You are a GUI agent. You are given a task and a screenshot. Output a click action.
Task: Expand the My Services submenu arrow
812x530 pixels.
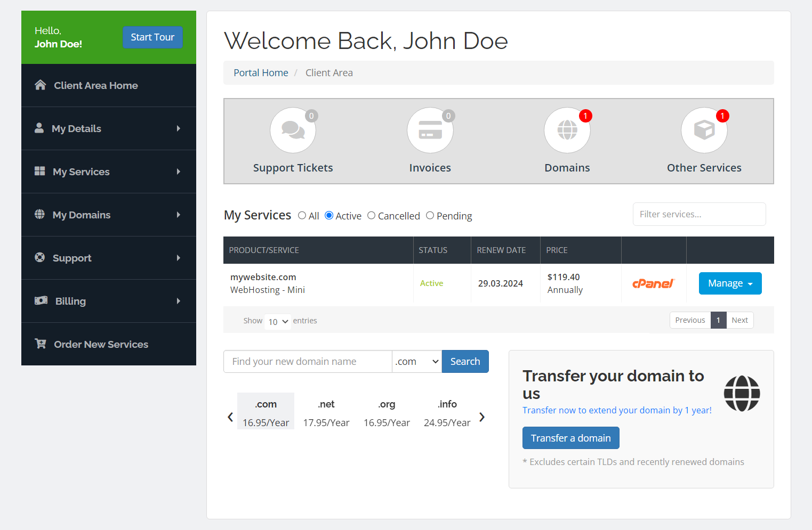[179, 172]
